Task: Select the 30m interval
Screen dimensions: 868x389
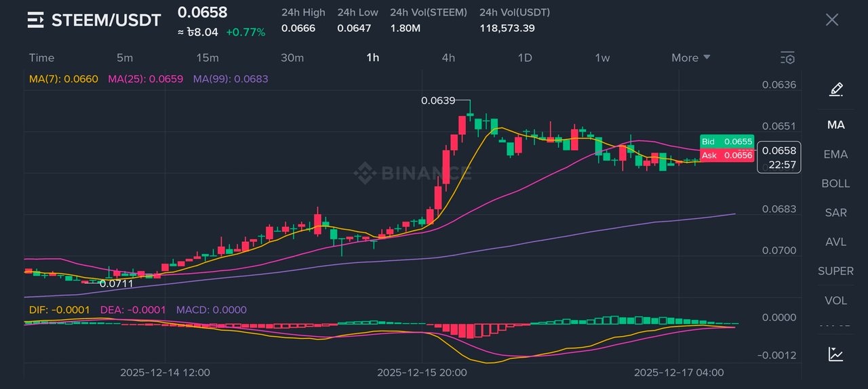Action: tap(292, 58)
